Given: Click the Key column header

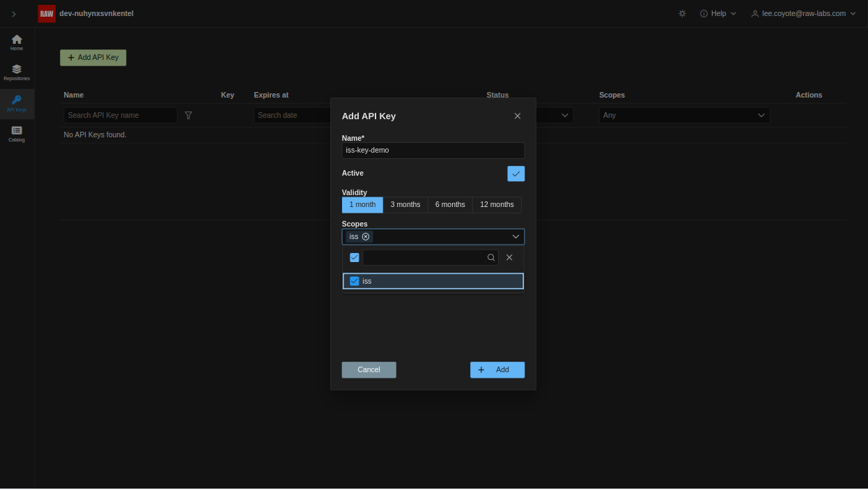Looking at the screenshot, I should [228, 95].
